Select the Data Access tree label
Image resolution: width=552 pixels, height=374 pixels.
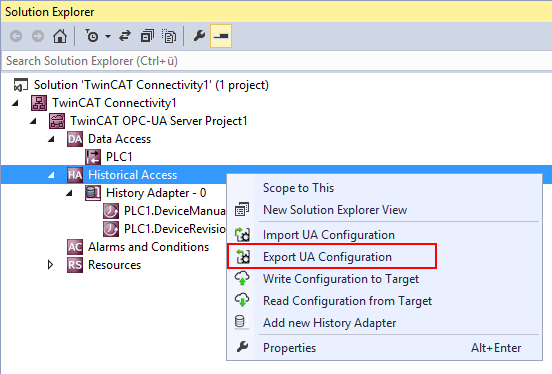pyautogui.click(x=120, y=139)
